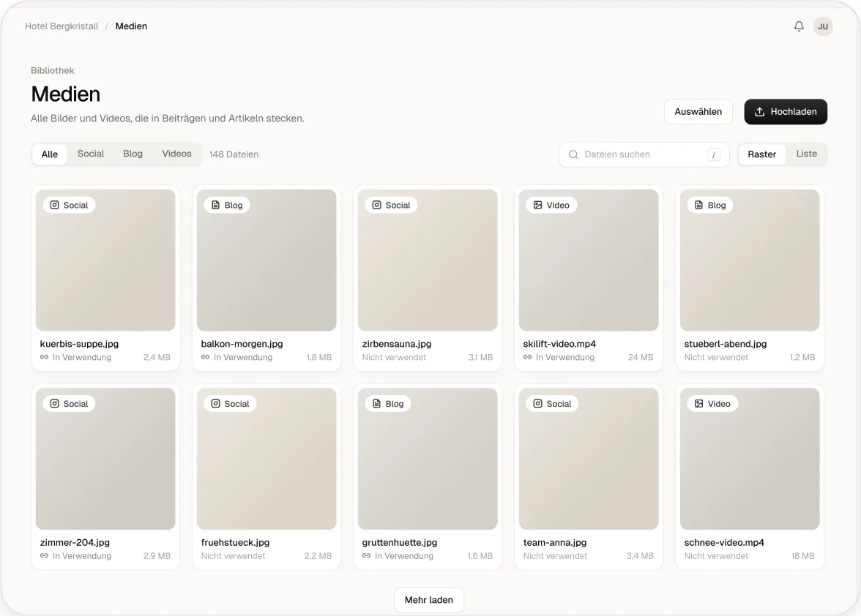Click the 24 MB size of skilift-video.mp4
The height and width of the screenshot is (616, 861).
pos(641,357)
